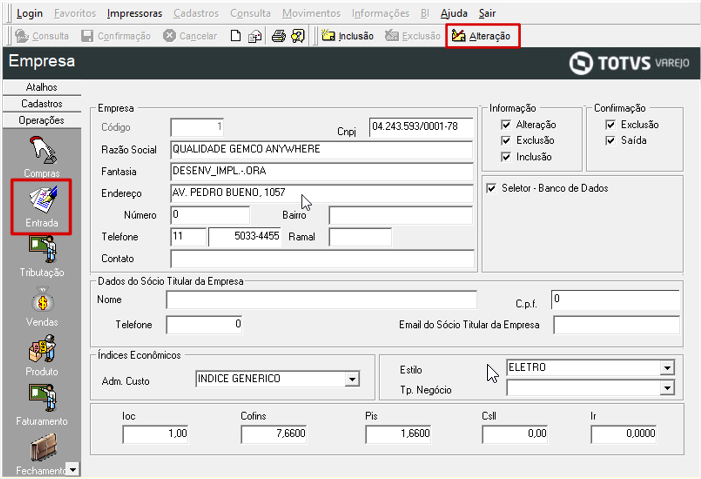Click the copy document toolbar icon

coord(255,36)
